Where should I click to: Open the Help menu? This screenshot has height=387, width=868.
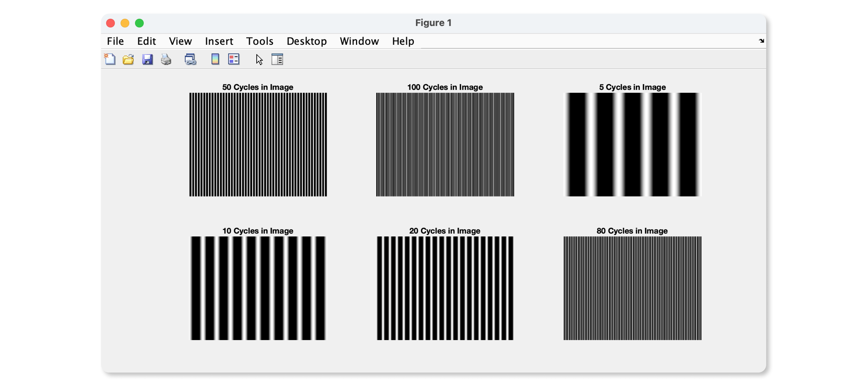403,41
